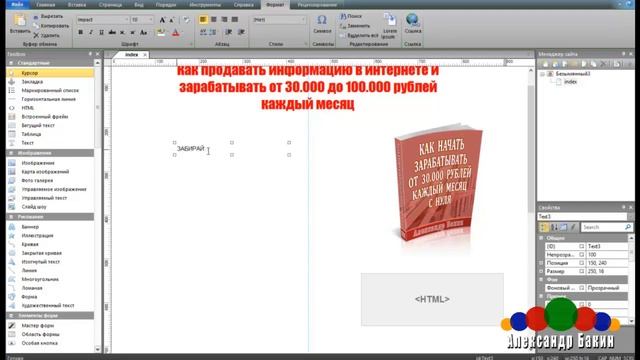The height and width of the screenshot is (360, 640).
Task: Switch to the Справка ribbon tab
Action: click(x=244, y=5)
